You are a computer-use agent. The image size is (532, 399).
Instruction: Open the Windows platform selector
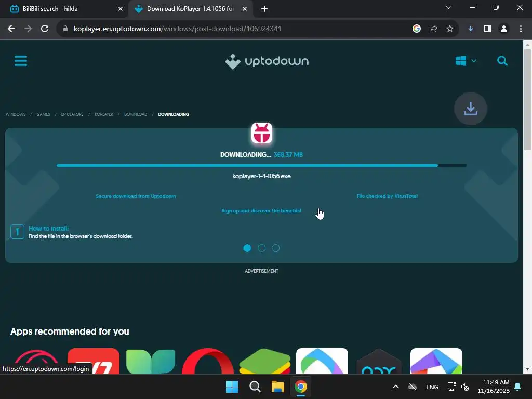coord(465,61)
